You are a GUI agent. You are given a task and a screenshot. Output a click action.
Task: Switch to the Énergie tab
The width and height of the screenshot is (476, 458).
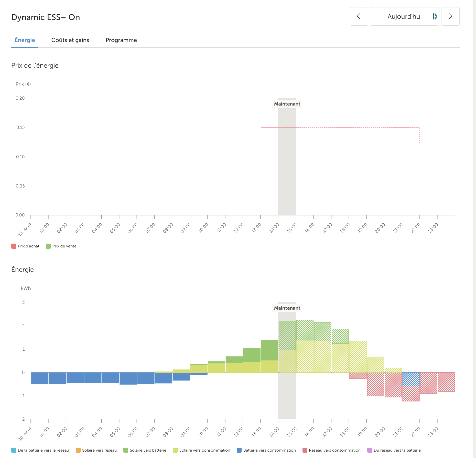click(x=25, y=40)
